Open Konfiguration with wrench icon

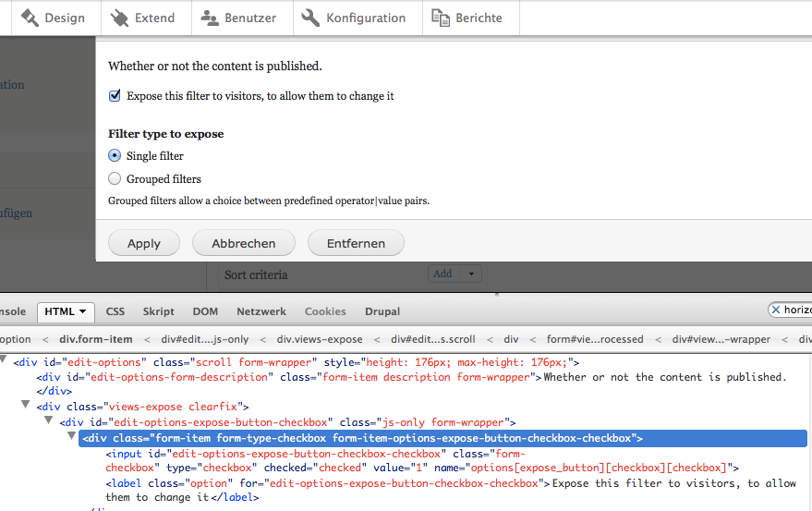coord(354,18)
